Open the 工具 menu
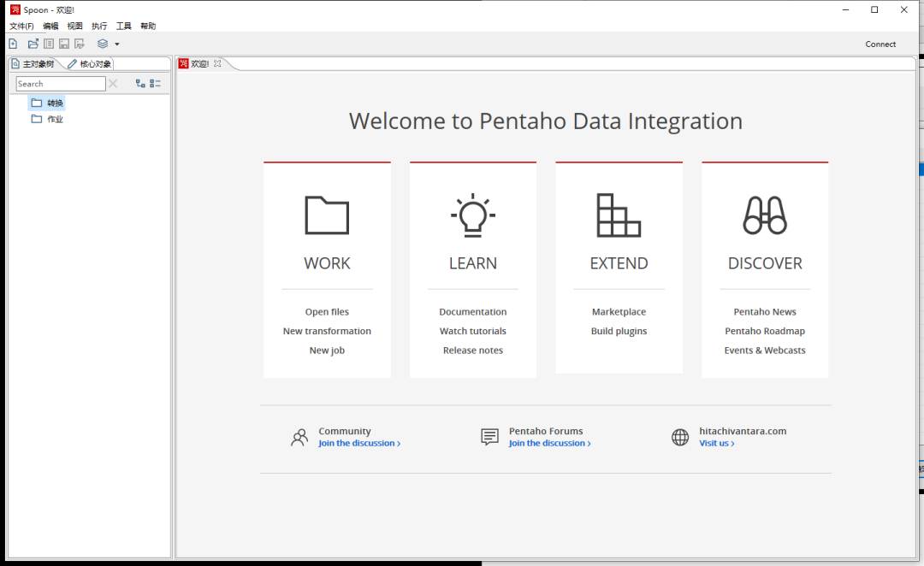924x566 pixels. [x=124, y=26]
